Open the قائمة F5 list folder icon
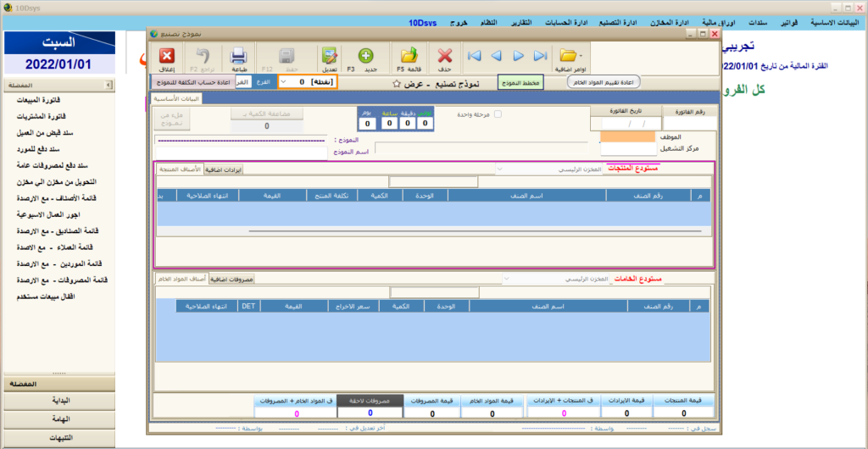Screen dimensions: 868x449 (x=409, y=55)
